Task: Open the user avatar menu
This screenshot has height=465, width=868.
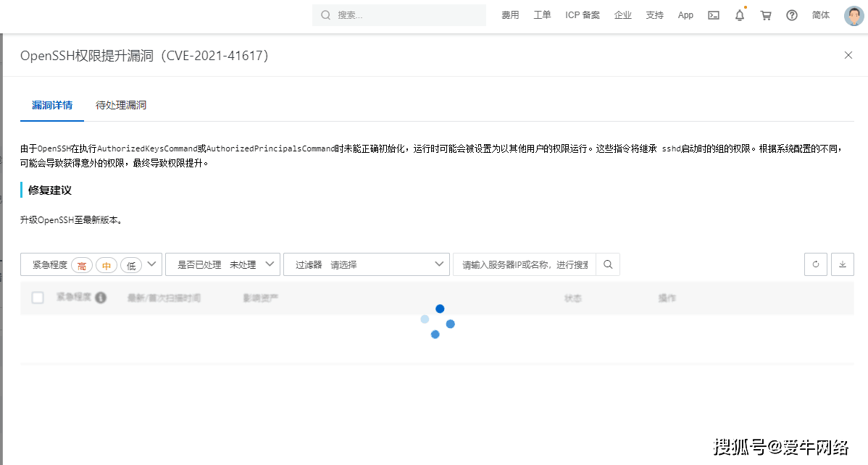Action: click(x=854, y=15)
